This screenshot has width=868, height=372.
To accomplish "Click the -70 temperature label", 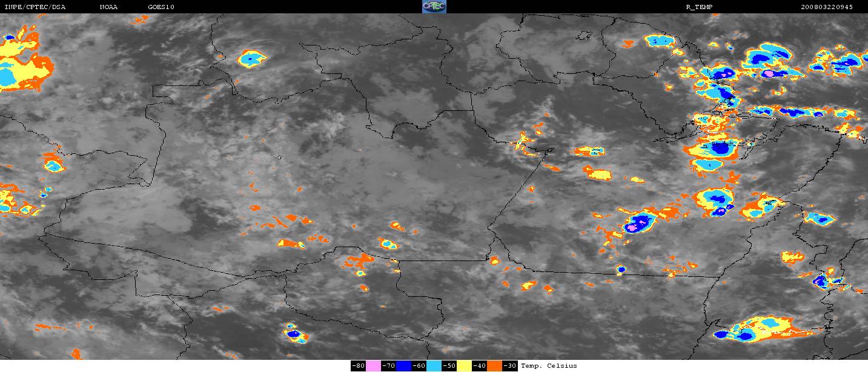I will (388, 366).
